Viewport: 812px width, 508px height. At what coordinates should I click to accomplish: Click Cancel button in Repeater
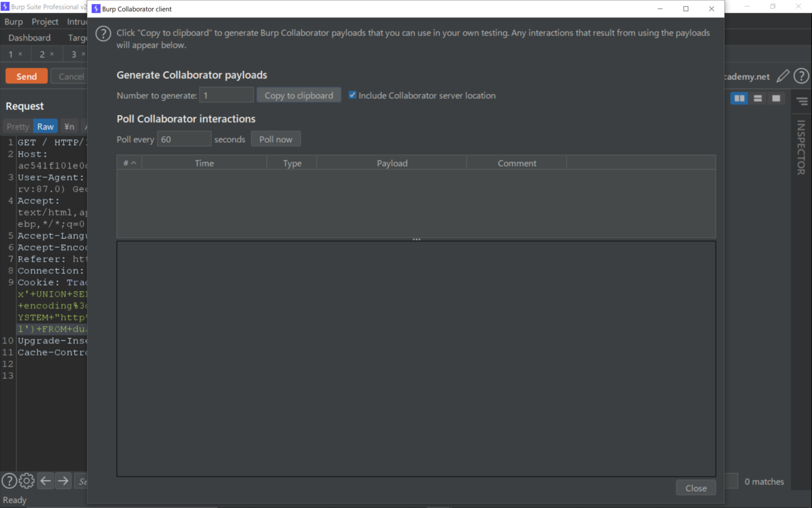[69, 77]
